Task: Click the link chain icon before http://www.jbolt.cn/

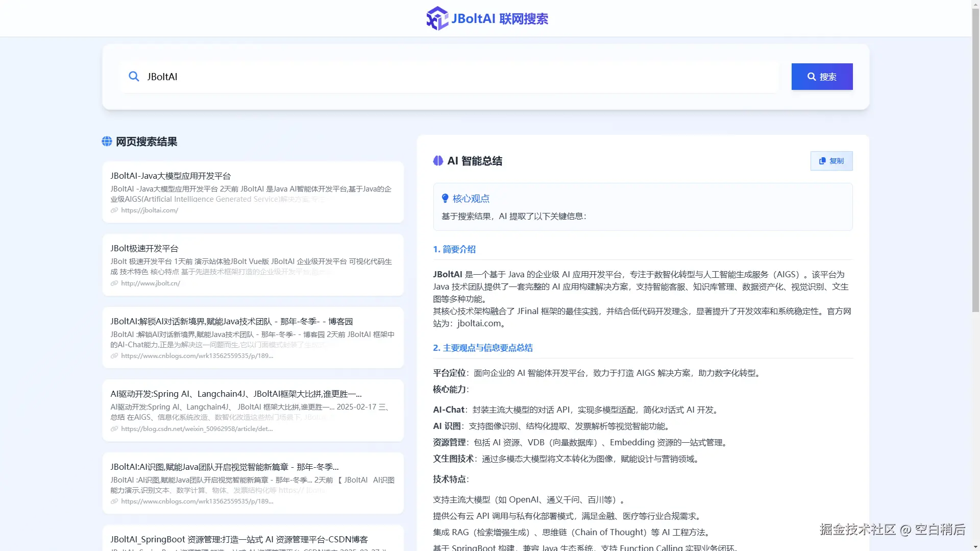Action: tap(113, 283)
